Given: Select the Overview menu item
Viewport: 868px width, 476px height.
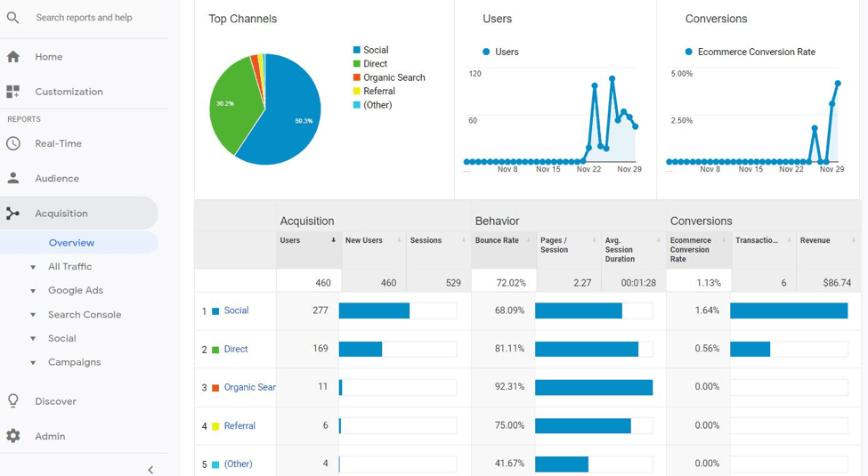Looking at the screenshot, I should [71, 243].
